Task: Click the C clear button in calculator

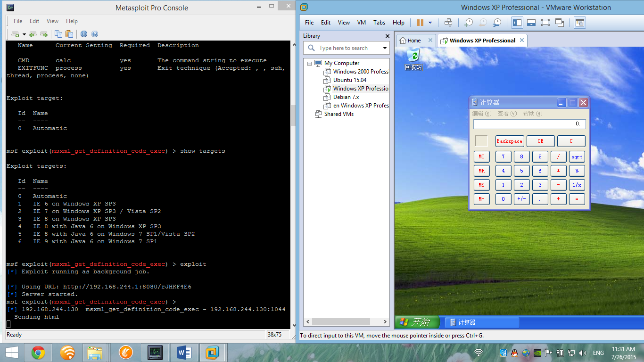Action: [x=571, y=141]
